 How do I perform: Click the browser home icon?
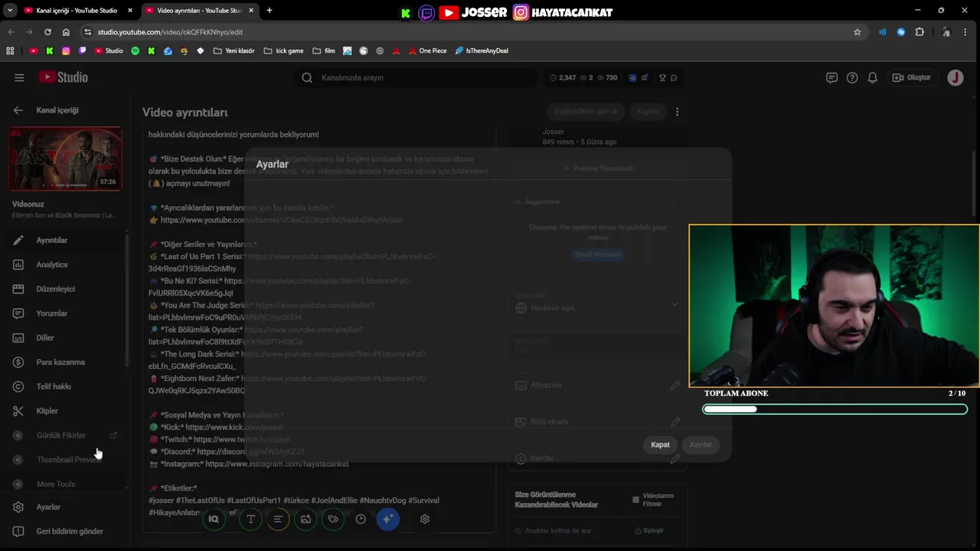[x=66, y=32]
